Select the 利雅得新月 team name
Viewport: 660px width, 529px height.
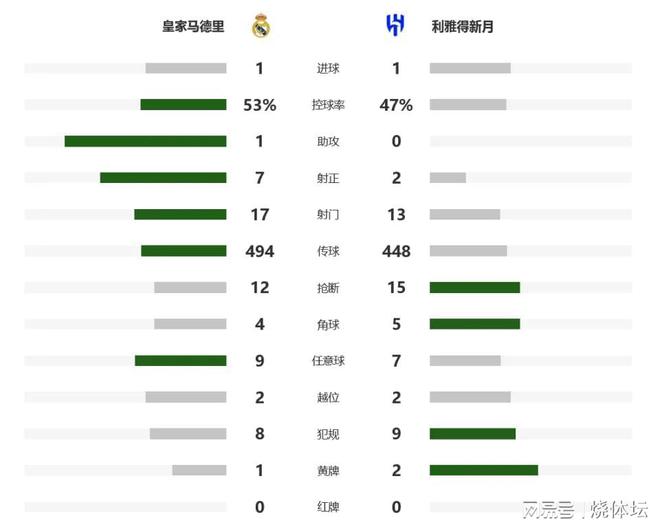pyautogui.click(x=461, y=27)
